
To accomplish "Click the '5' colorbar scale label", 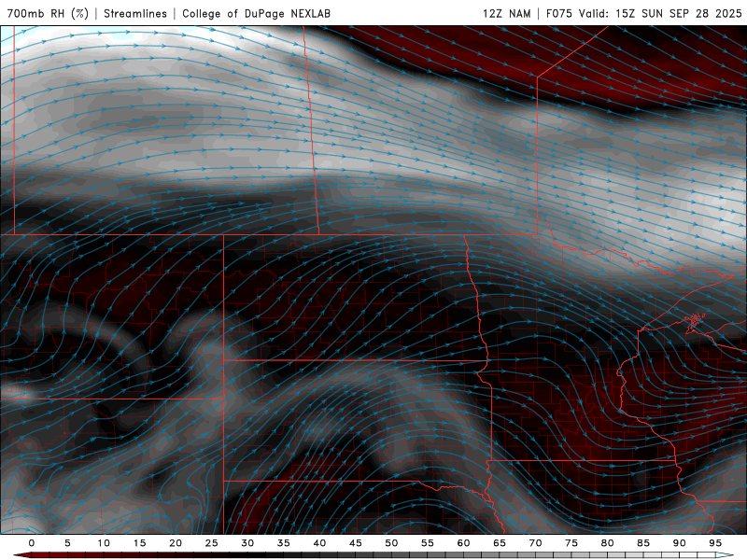I will pyautogui.click(x=67, y=543).
